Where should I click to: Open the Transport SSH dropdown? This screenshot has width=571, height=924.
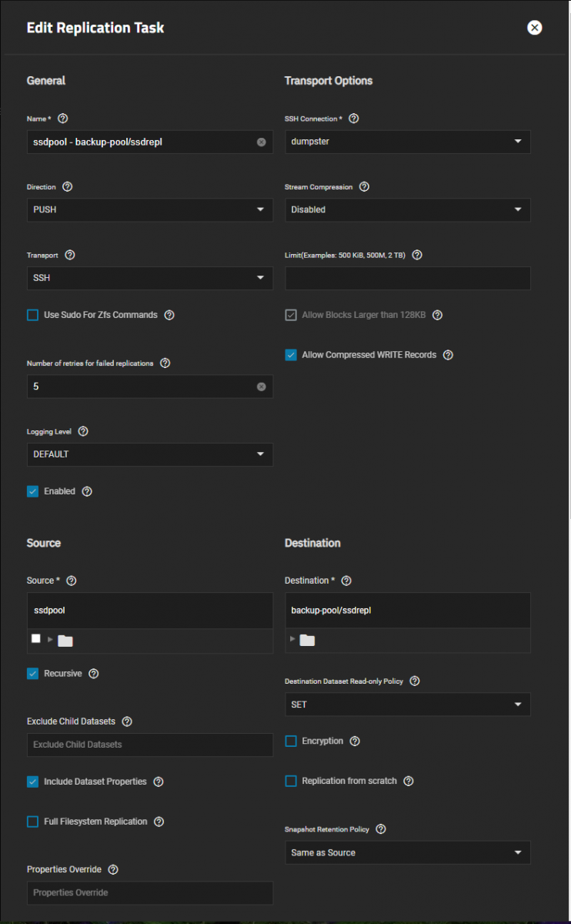[x=150, y=277]
